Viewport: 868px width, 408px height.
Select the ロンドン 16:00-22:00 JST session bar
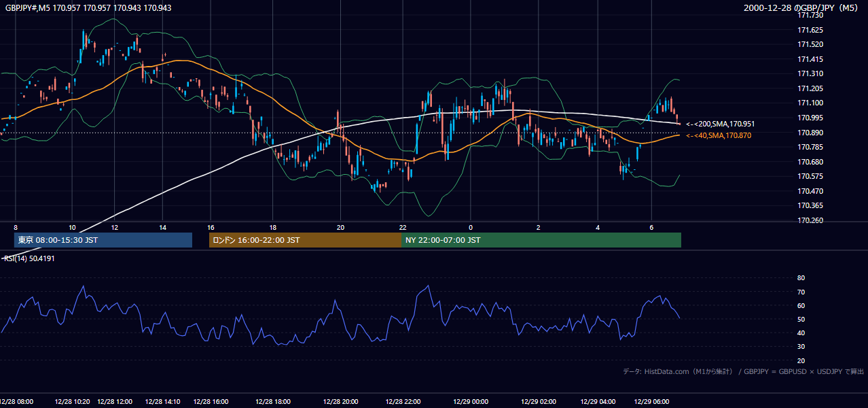tap(305, 240)
